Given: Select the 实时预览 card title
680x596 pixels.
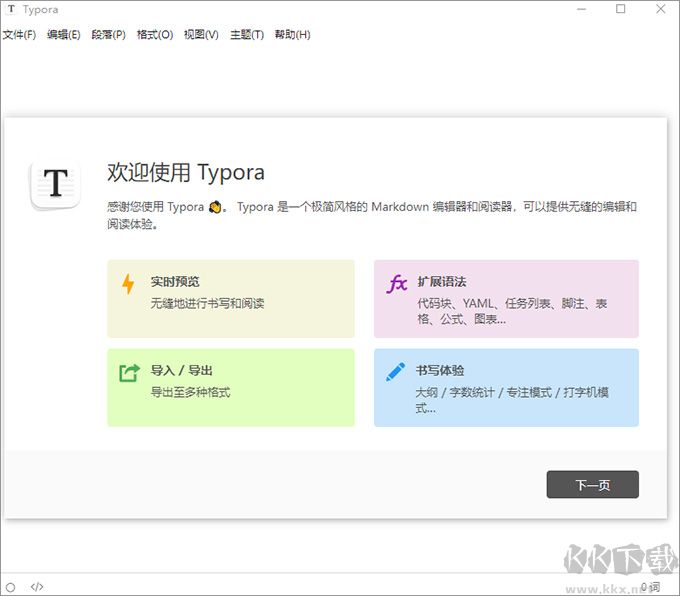Looking at the screenshot, I should coord(175,282).
